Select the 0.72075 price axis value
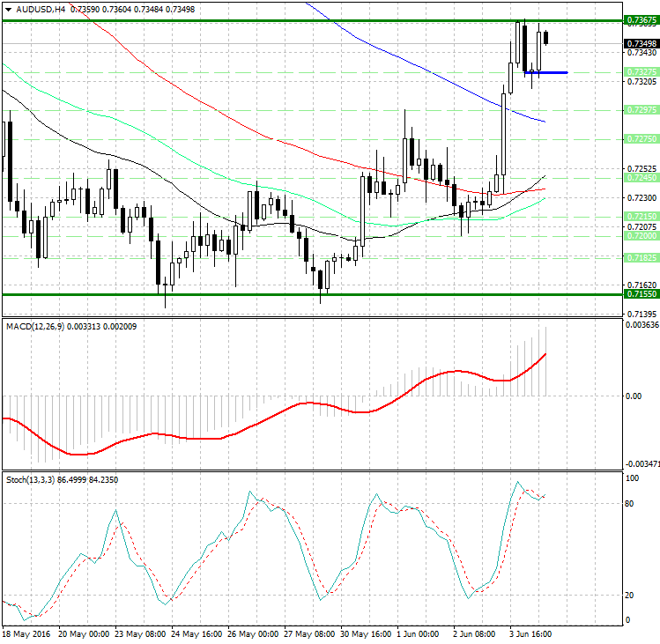The image size is (660, 644). click(641, 227)
